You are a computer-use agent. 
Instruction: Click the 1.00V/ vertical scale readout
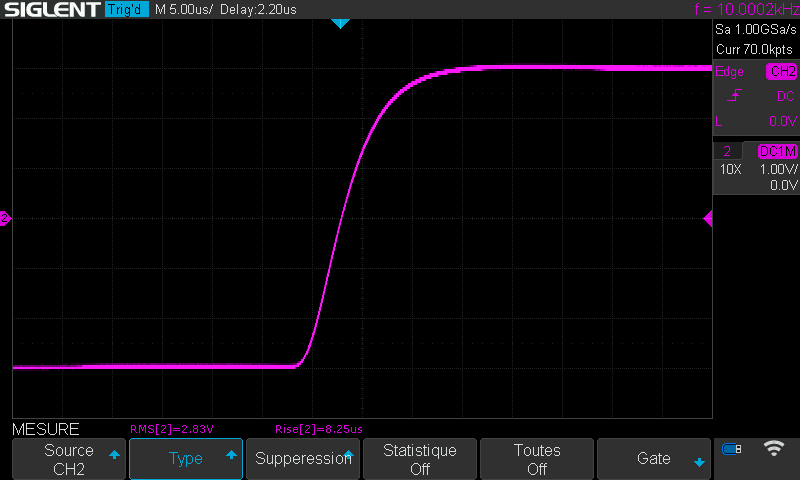[779, 169]
